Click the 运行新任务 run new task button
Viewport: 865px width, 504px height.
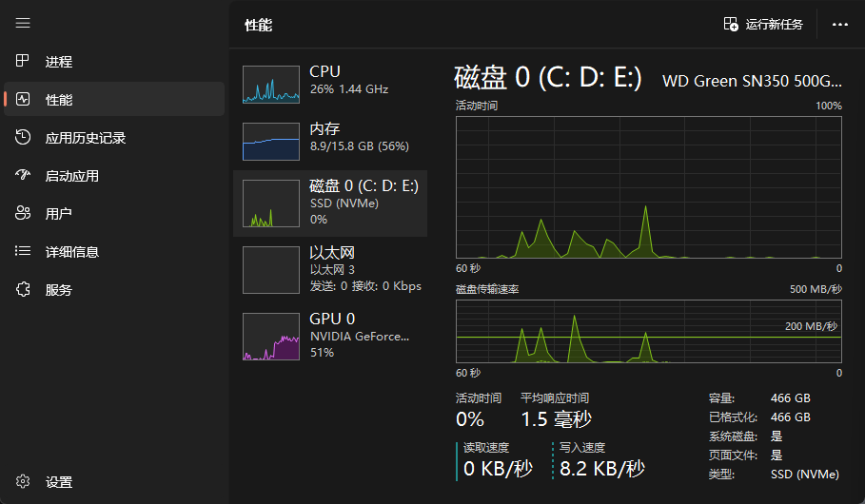tap(763, 25)
